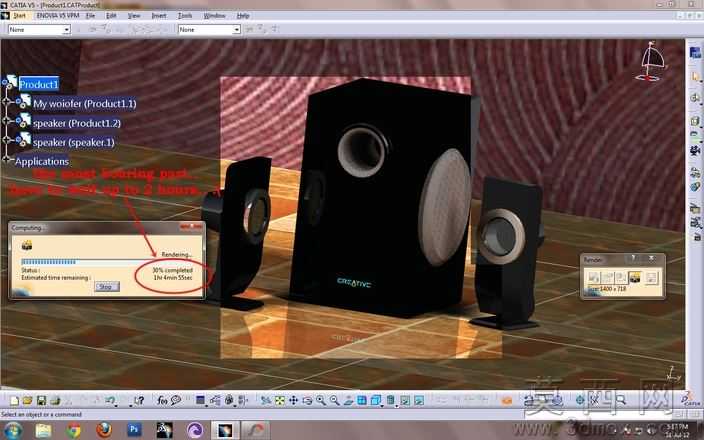704x440 pixels.
Task: Open the Insert menu
Action: 159,16
